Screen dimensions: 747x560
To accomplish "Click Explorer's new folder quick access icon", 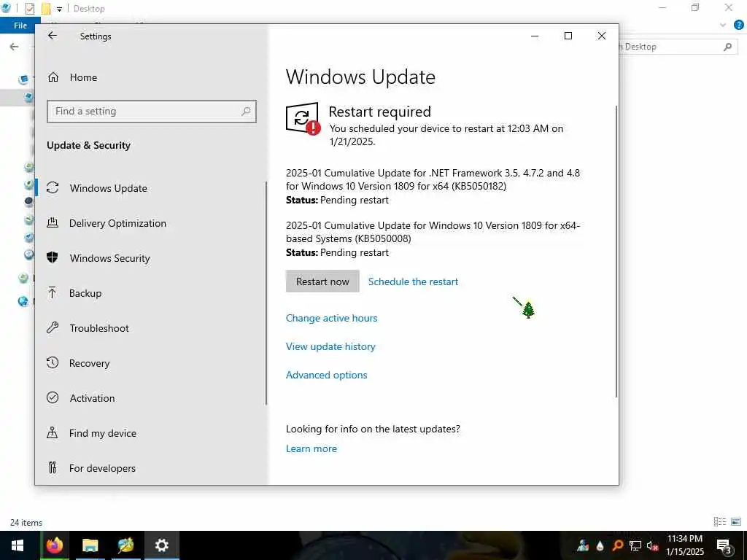I will pos(46,9).
